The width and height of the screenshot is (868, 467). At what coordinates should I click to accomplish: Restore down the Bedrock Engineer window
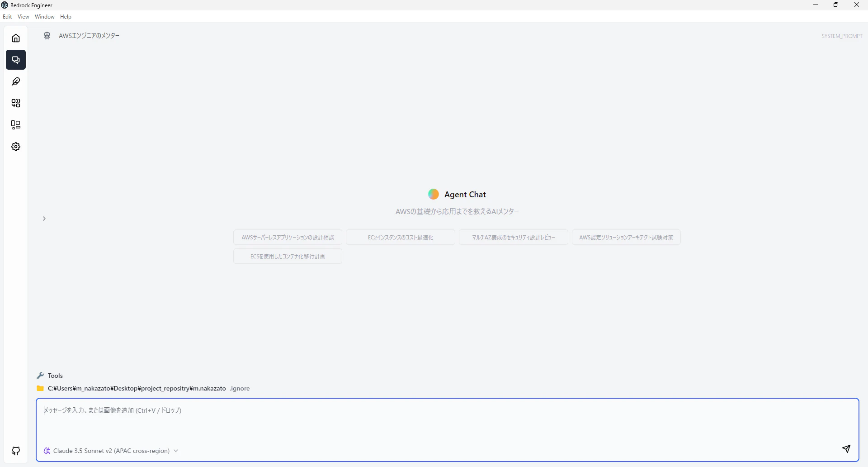pyautogui.click(x=836, y=5)
